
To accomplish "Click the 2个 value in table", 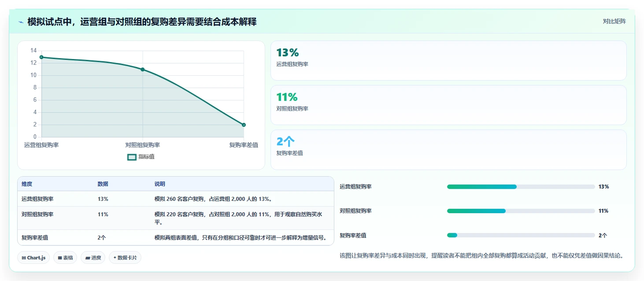I will [x=102, y=238].
